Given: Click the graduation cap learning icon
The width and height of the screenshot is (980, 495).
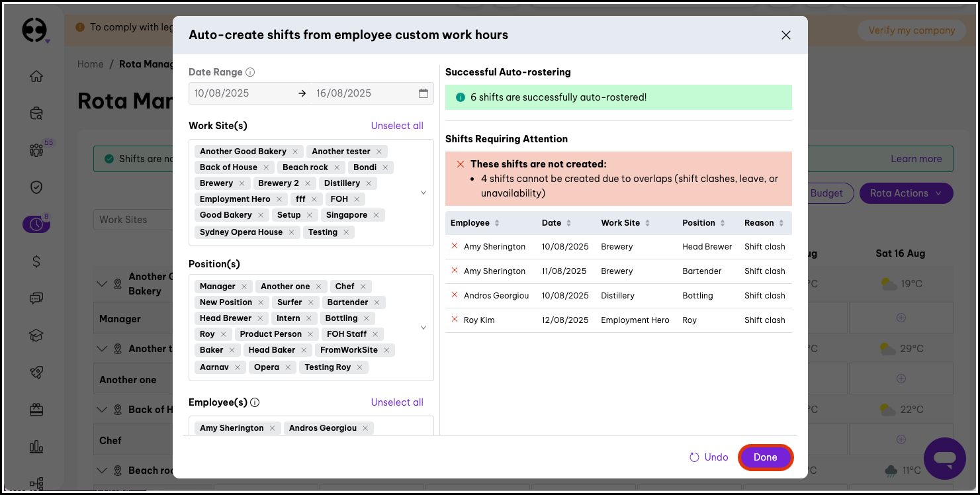Looking at the screenshot, I should [36, 336].
